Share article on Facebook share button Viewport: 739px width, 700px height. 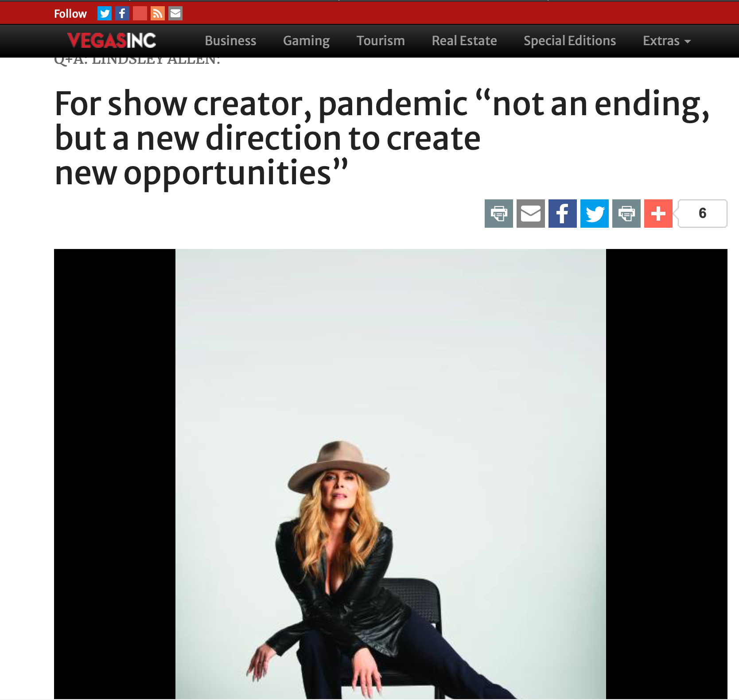pyautogui.click(x=563, y=214)
